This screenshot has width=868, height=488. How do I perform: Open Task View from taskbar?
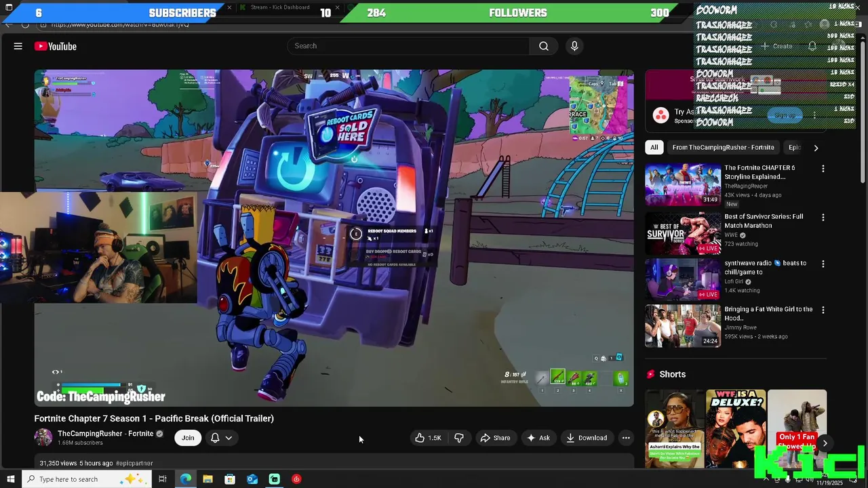pos(163,479)
